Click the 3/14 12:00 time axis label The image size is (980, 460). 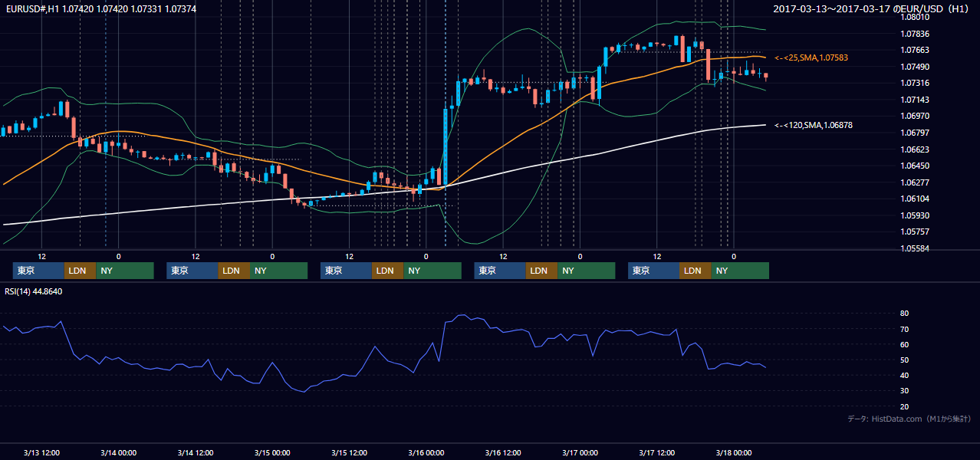tap(196, 452)
